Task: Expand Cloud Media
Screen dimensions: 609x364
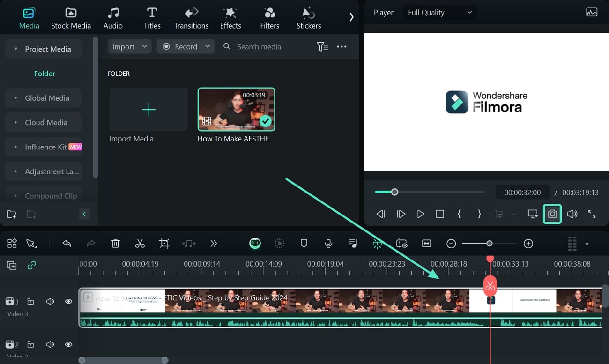Action: [x=15, y=122]
